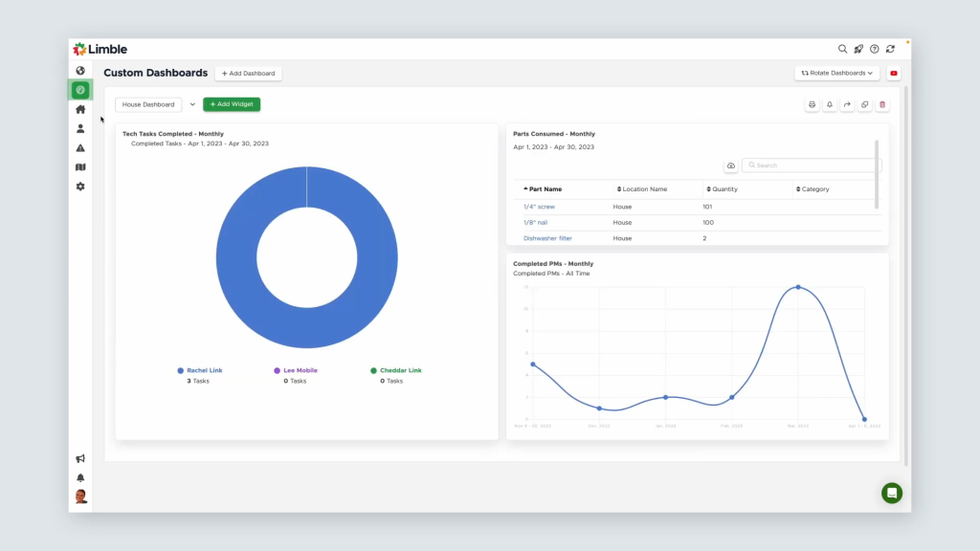Viewport: 980px width, 551px height.
Task: Go to the Home icon in the left sidebar
Action: (80, 109)
